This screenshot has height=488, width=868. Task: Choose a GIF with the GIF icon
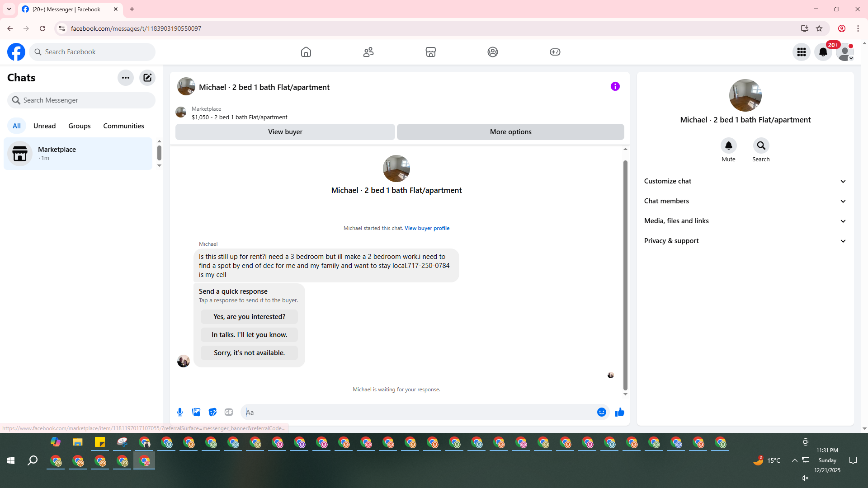[229, 412]
